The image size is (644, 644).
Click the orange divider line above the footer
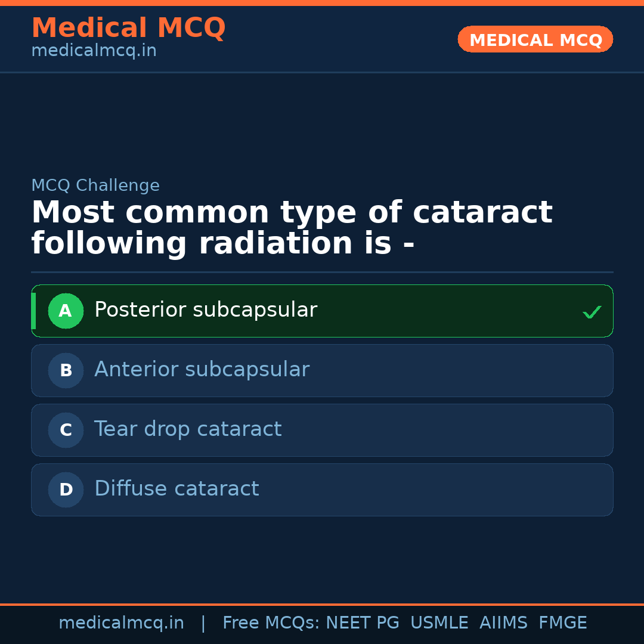pos(322,603)
